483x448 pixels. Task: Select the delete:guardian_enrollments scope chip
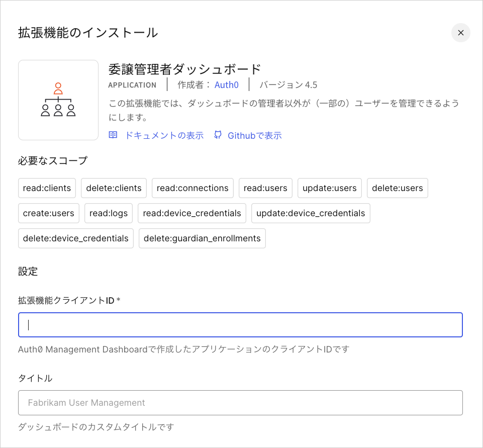point(202,238)
